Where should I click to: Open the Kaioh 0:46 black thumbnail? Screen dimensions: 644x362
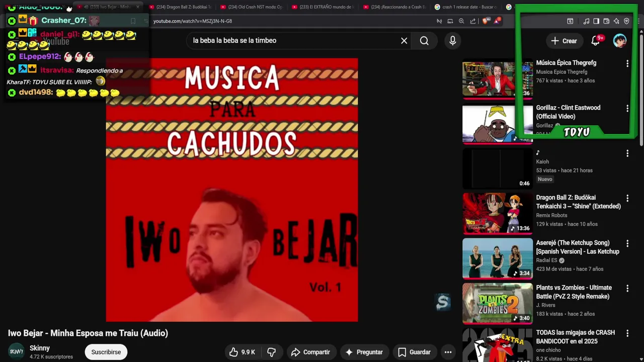point(498,168)
